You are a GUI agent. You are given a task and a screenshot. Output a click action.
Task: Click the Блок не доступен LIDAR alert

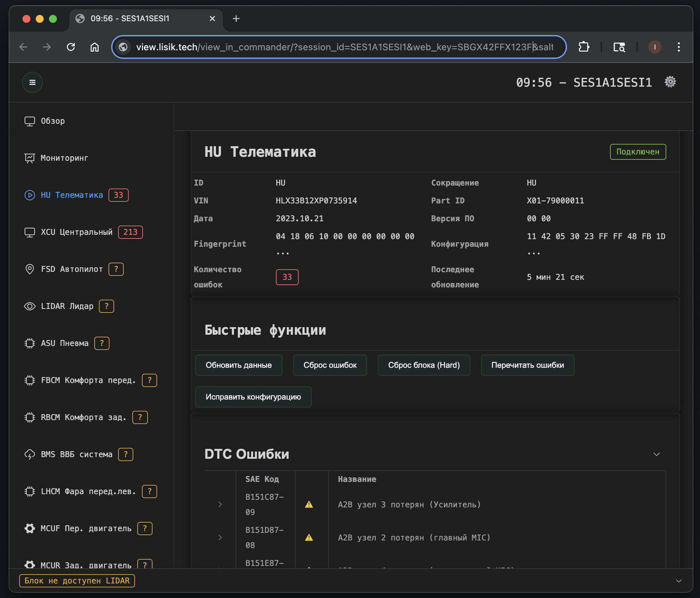click(x=77, y=581)
